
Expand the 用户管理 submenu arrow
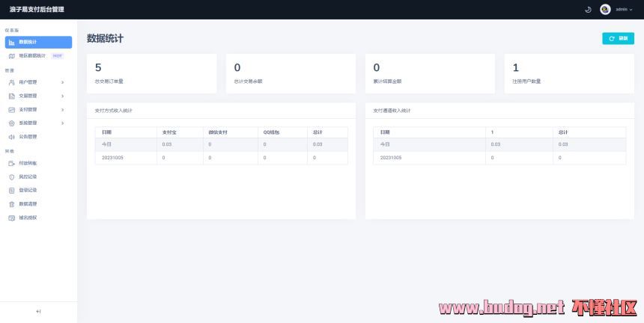click(62, 82)
